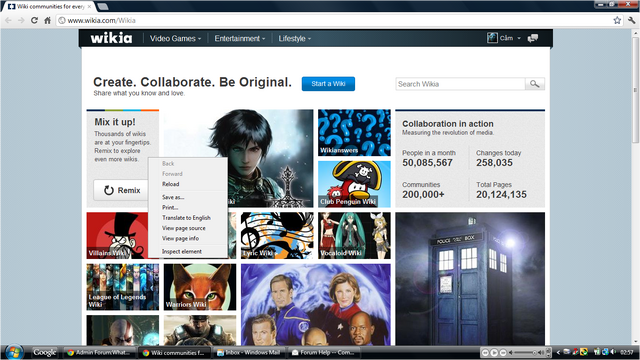
Task: Click the Collaboration in action heading
Action: coord(448,124)
